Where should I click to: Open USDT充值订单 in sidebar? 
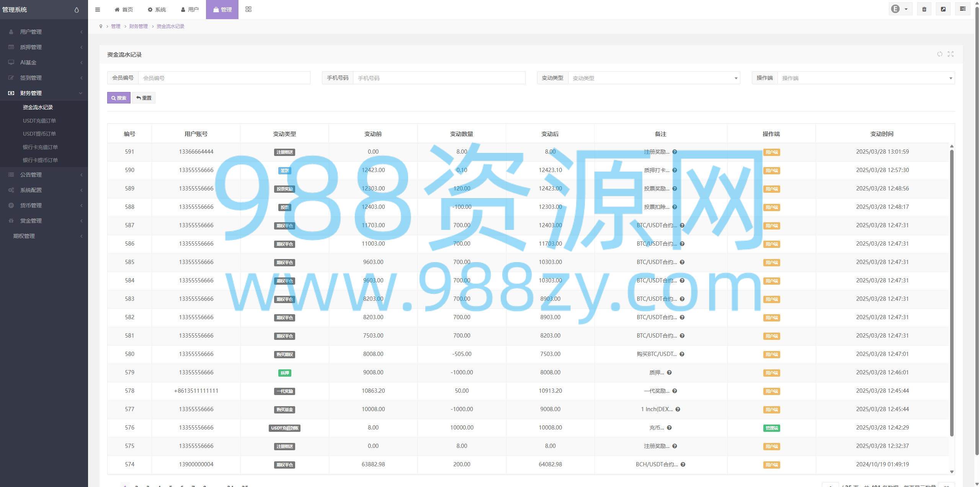click(39, 121)
